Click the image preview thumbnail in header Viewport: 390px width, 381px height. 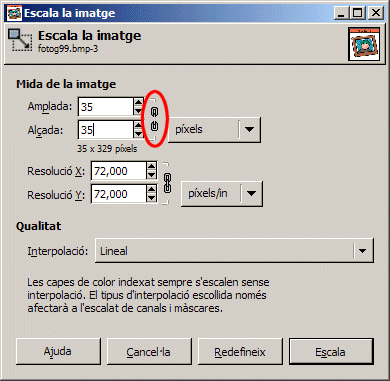[x=364, y=44]
